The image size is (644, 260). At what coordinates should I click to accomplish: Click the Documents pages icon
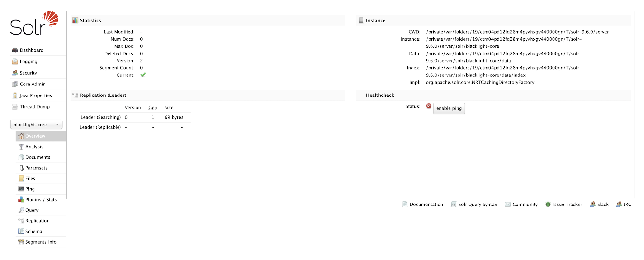(x=21, y=157)
